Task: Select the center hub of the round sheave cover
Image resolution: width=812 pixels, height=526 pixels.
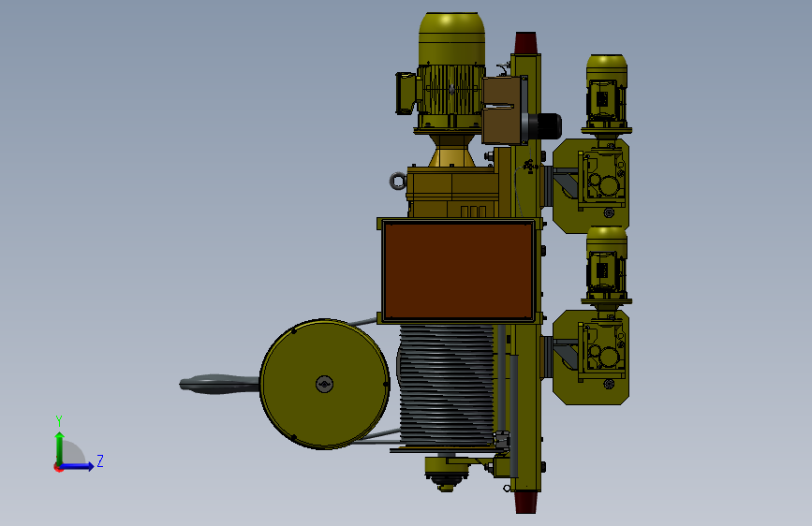Action: pos(325,384)
